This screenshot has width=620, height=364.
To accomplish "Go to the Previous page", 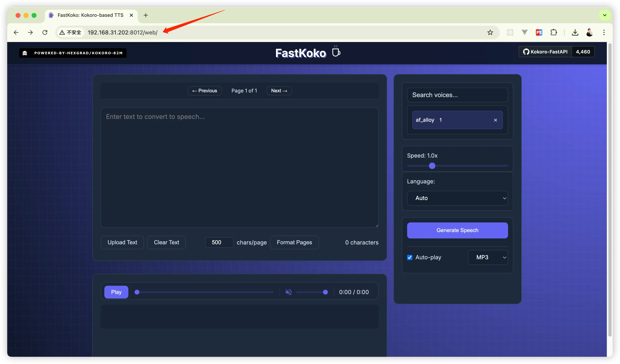I will (x=205, y=91).
